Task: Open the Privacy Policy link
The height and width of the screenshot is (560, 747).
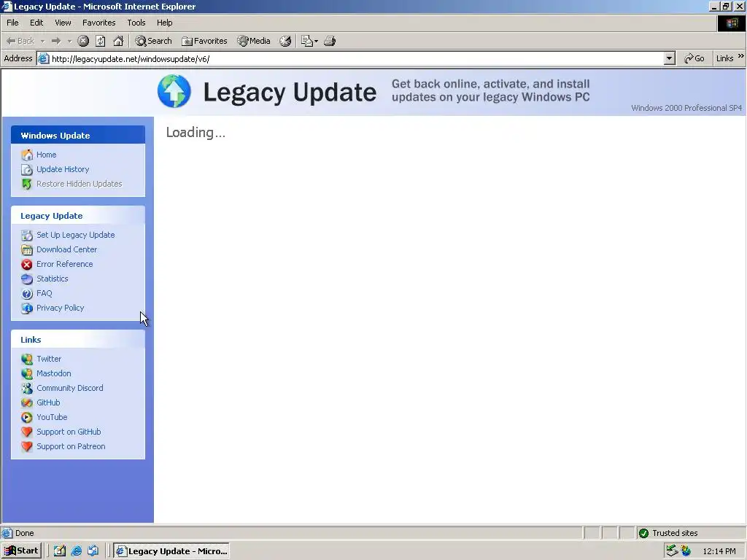Action: tap(61, 308)
